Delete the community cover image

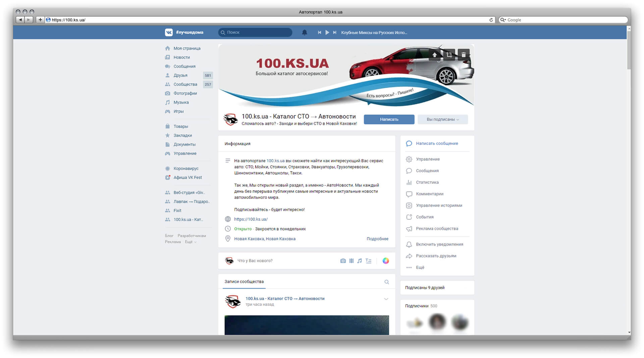[464, 55]
